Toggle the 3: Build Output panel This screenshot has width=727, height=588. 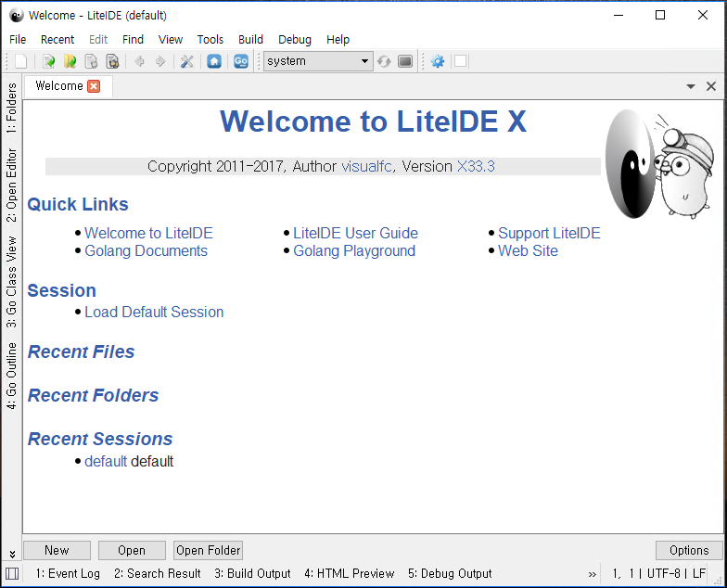point(252,573)
